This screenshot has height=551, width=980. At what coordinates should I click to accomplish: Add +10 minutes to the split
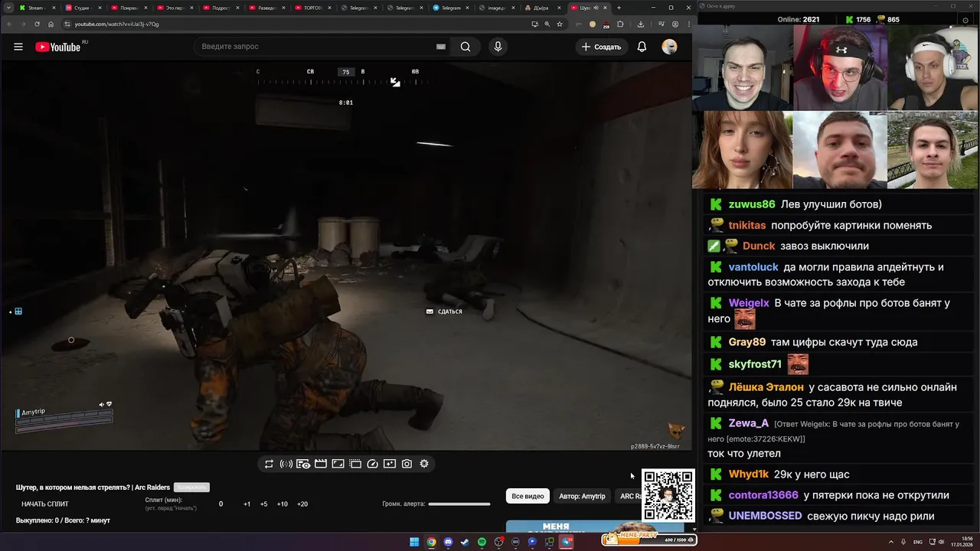tap(283, 504)
